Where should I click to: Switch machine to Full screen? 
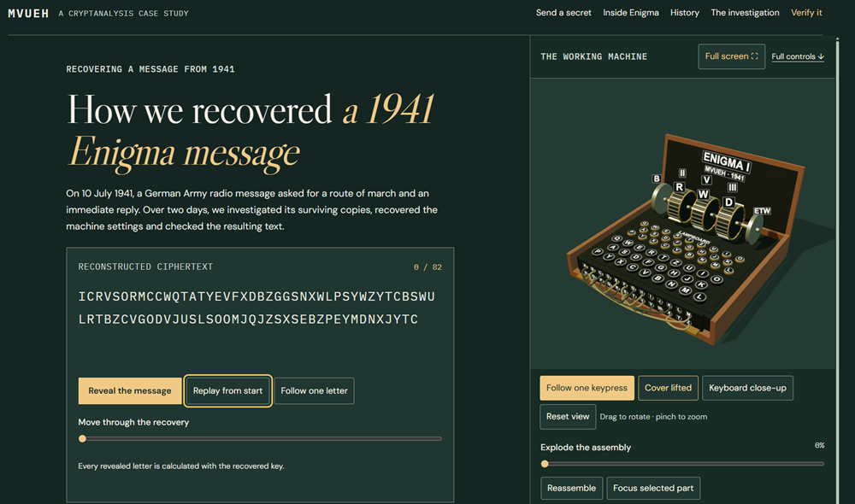coord(731,56)
